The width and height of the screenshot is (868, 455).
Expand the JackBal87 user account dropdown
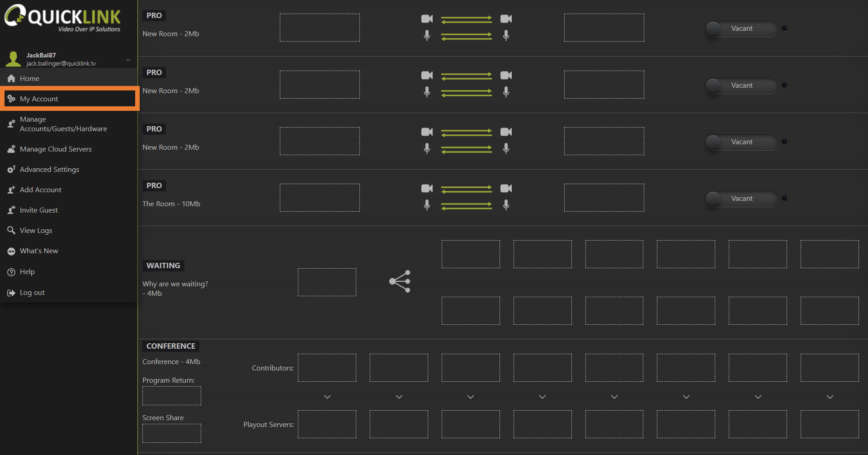[128, 60]
